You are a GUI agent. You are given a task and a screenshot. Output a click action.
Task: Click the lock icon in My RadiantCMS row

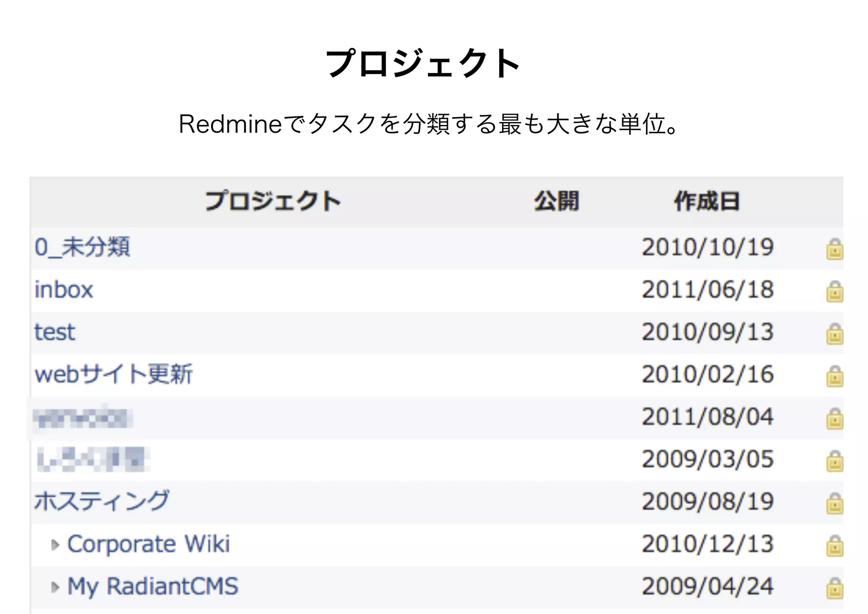pos(835,589)
